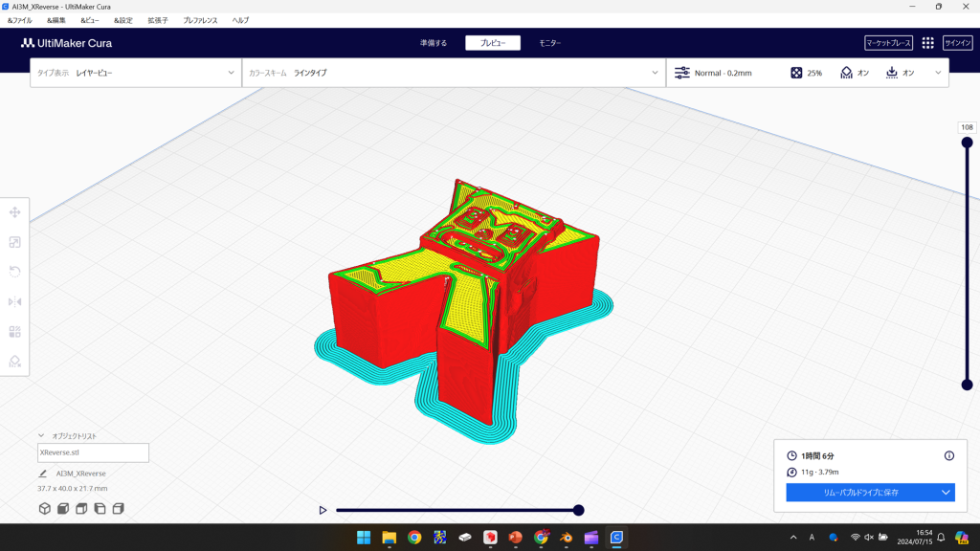The width and height of the screenshot is (980, 551).
Task: Open the プレファレンス menu
Action: pos(200,21)
